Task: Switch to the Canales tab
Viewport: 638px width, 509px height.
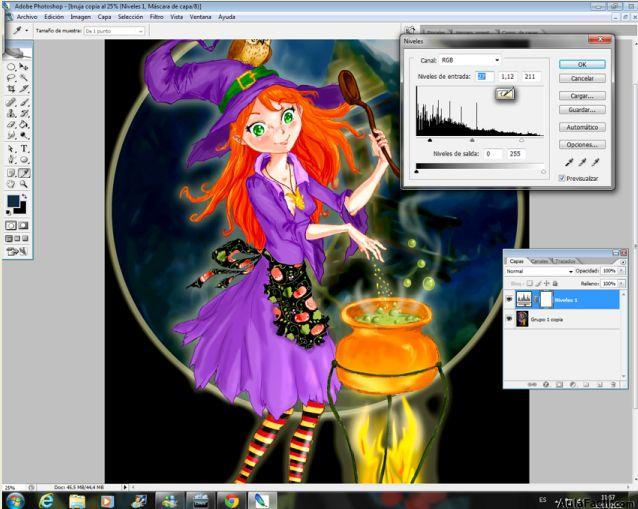Action: click(540, 261)
